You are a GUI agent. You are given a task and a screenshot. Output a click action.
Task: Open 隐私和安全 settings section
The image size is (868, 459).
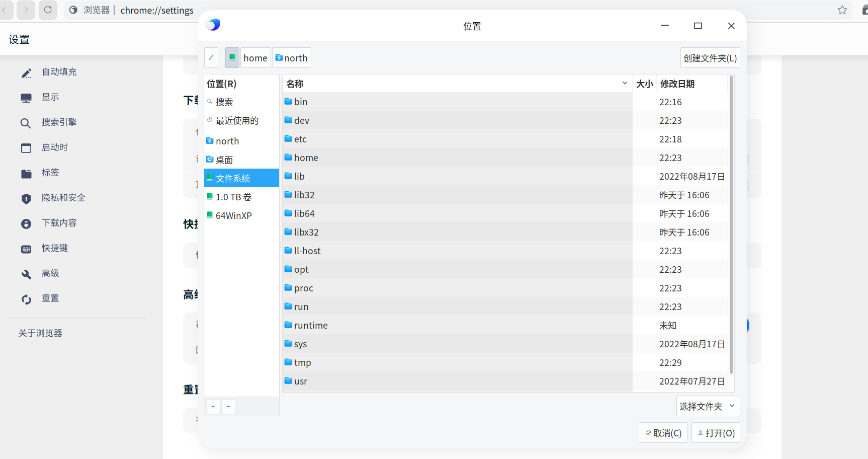click(x=63, y=198)
